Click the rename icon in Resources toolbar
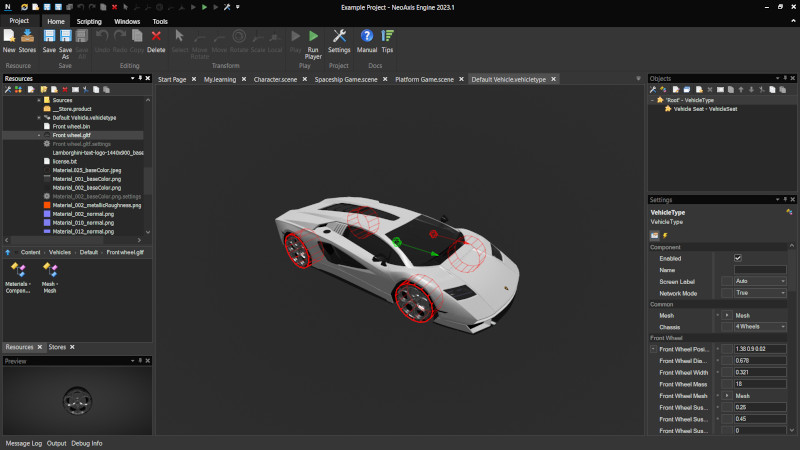 coord(76,90)
